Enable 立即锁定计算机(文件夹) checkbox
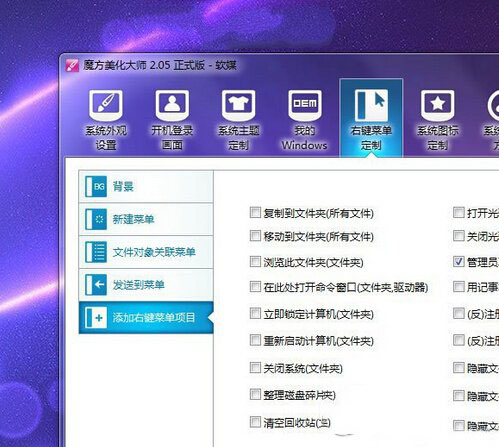The height and width of the screenshot is (447, 499). pyautogui.click(x=255, y=313)
